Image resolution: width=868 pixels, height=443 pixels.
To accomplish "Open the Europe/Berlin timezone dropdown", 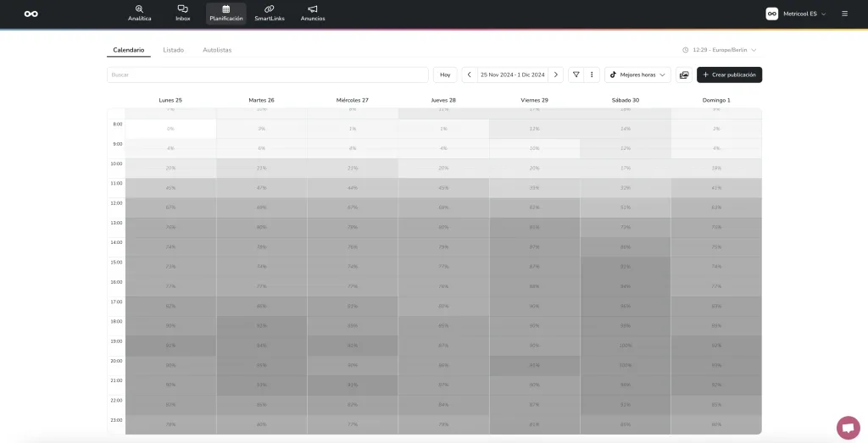I will coord(720,50).
